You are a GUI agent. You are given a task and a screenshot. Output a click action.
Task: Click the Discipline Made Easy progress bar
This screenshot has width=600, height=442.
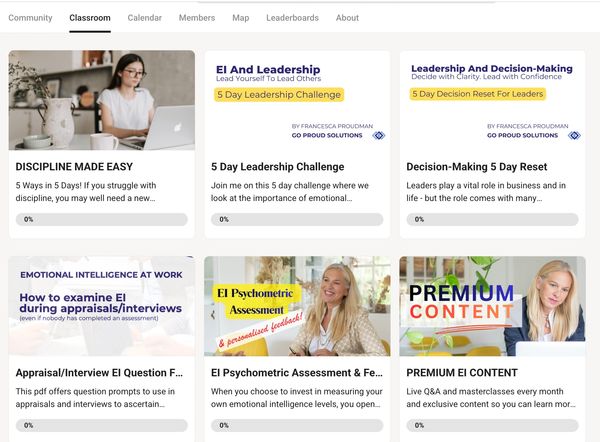[101, 219]
